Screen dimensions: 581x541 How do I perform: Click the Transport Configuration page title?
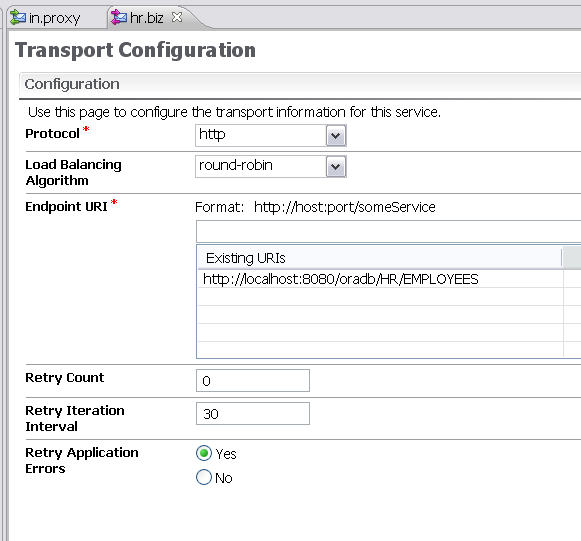point(135,50)
